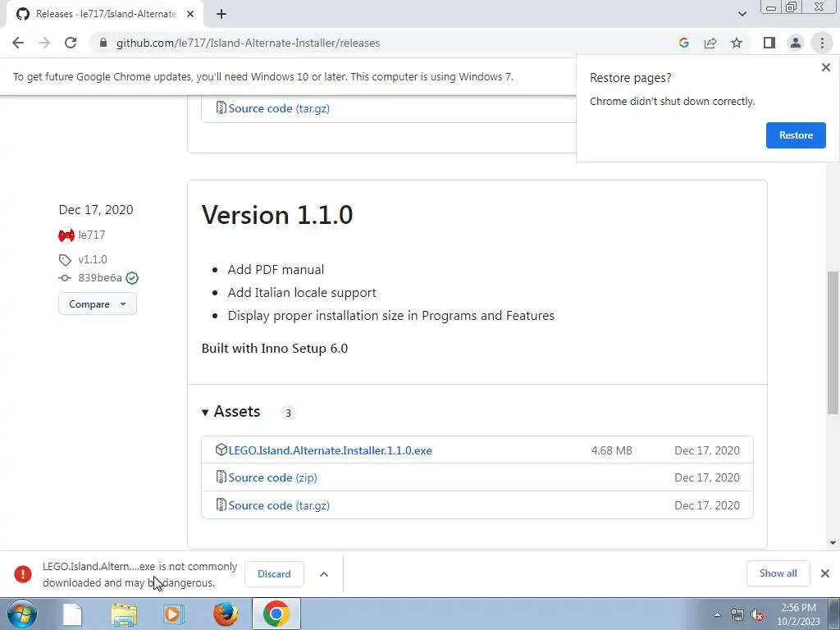Close the downloads bar
Viewport: 840px width, 630px height.
coord(825,573)
